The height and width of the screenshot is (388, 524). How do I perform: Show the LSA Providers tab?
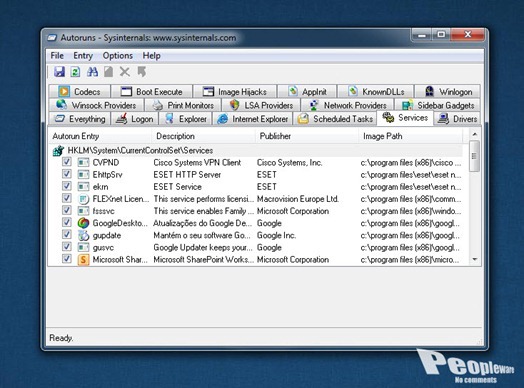[x=261, y=105]
